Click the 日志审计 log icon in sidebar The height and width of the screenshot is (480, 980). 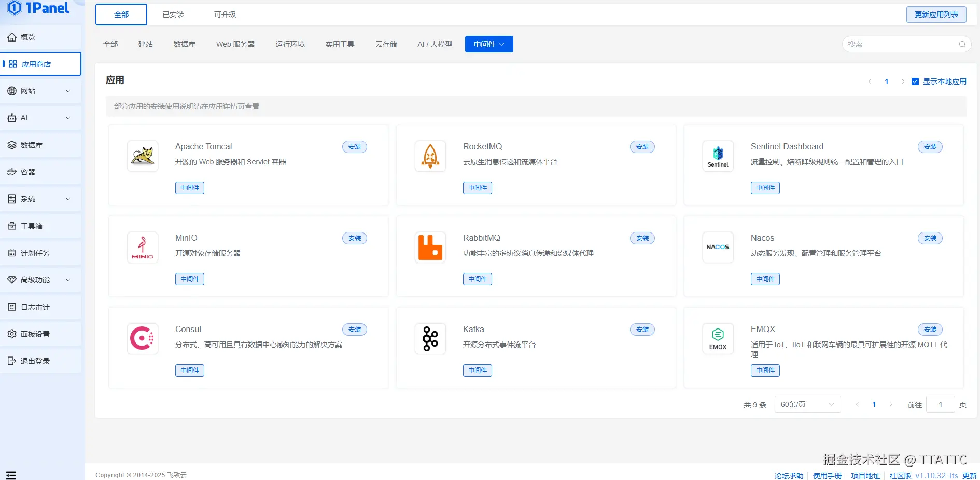[12, 307]
